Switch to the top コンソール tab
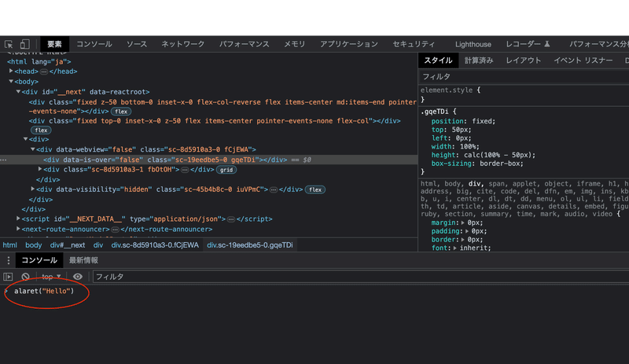Viewport: 629px width, 364px height. [94, 44]
